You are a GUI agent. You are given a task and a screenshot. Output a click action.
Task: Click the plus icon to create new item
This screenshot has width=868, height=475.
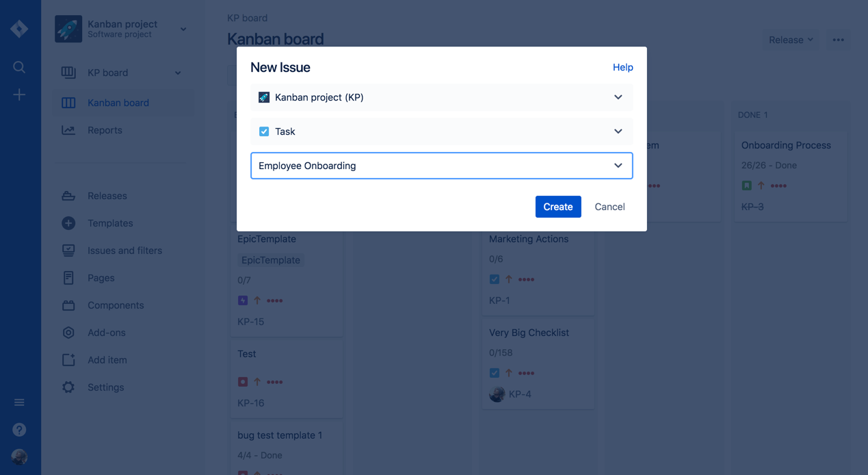18,94
